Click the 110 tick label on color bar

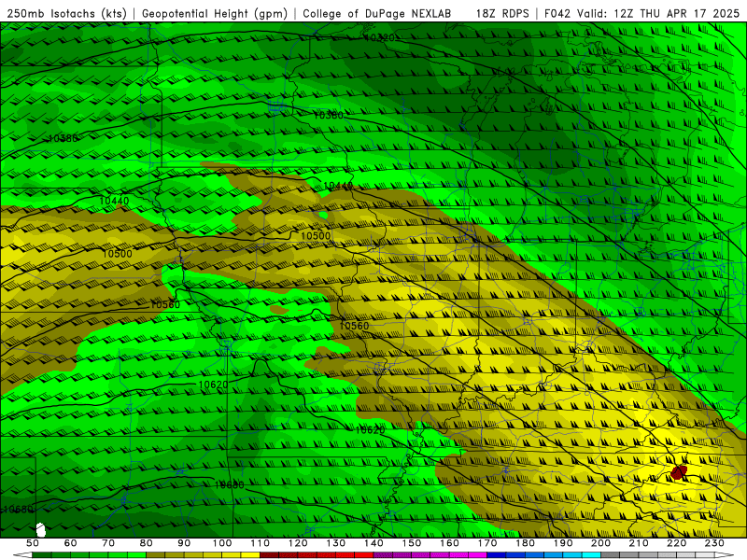click(x=261, y=543)
